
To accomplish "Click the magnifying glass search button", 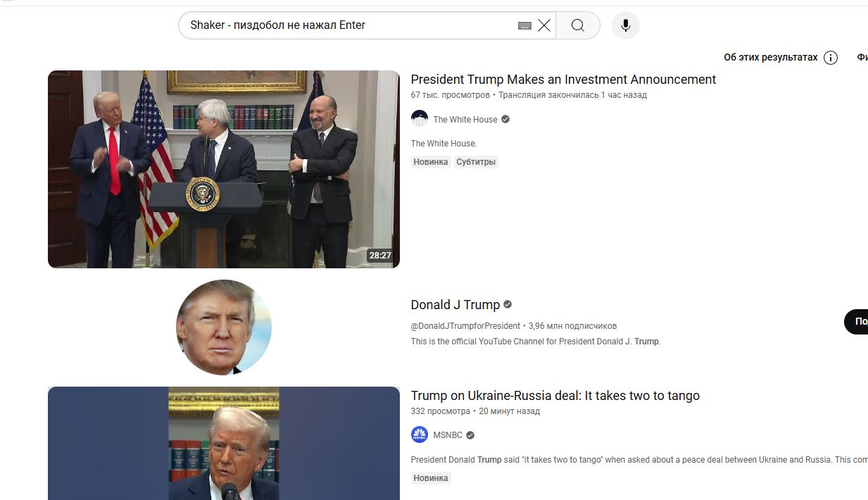I will [x=578, y=25].
